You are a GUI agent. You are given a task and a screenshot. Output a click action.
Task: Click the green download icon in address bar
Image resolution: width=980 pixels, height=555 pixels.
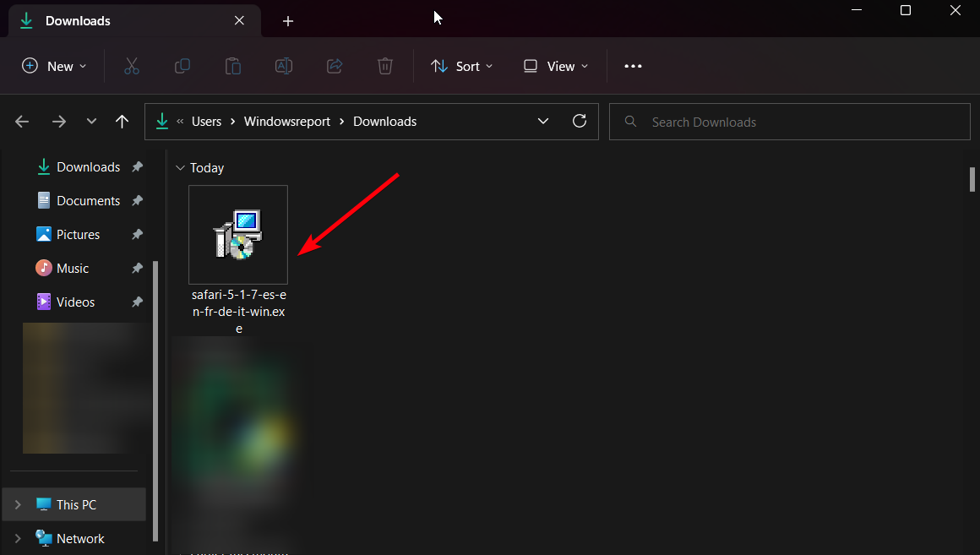pos(162,122)
